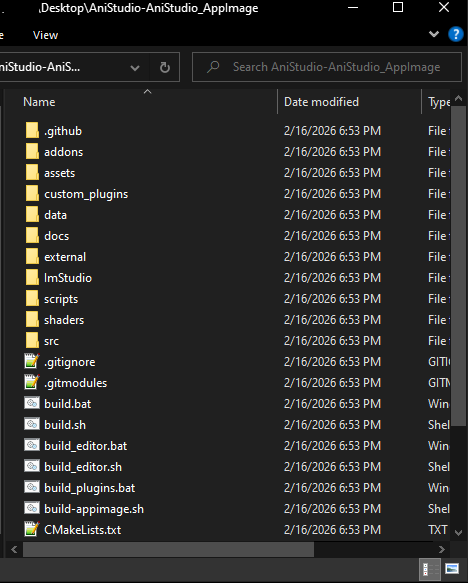Screen dimensions: 468x583
Task: Switch to large thumbnails view icon
Action: pos(452,569)
